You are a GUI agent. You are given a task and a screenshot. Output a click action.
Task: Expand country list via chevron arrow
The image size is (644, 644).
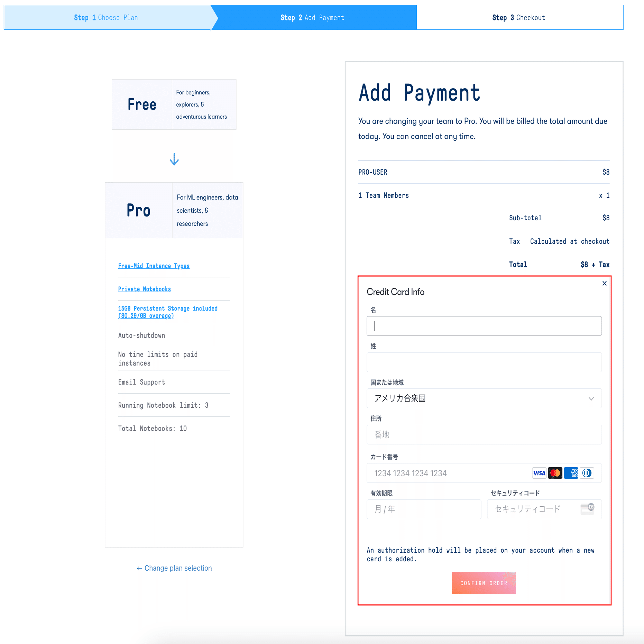(x=591, y=398)
